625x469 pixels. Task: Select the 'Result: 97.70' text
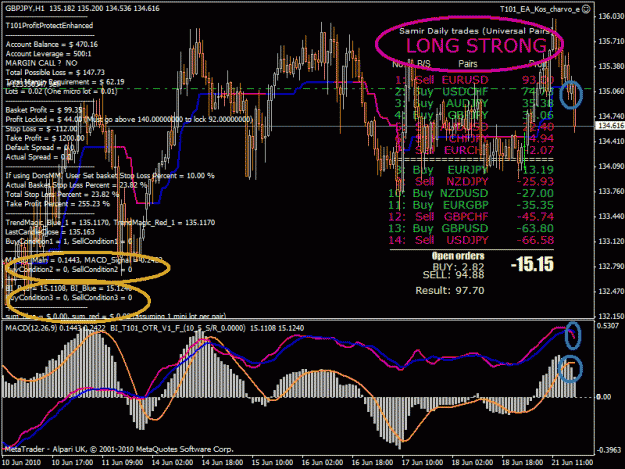tap(450, 290)
